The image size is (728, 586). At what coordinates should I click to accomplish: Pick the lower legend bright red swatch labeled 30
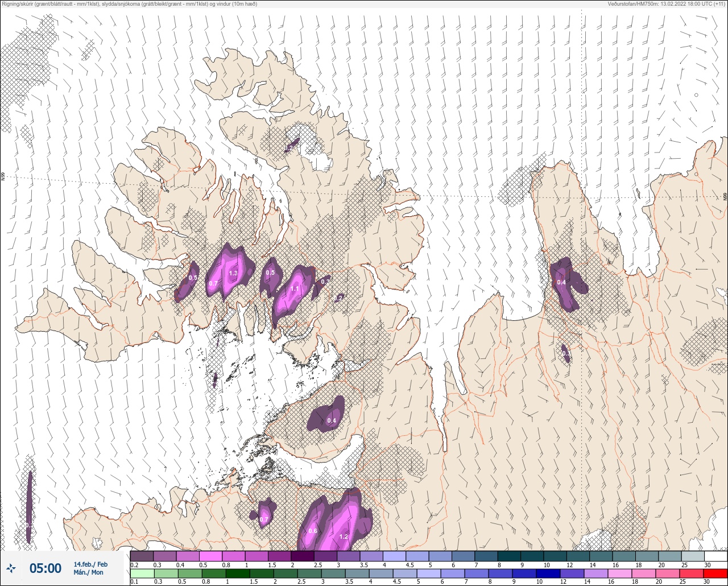click(x=715, y=573)
